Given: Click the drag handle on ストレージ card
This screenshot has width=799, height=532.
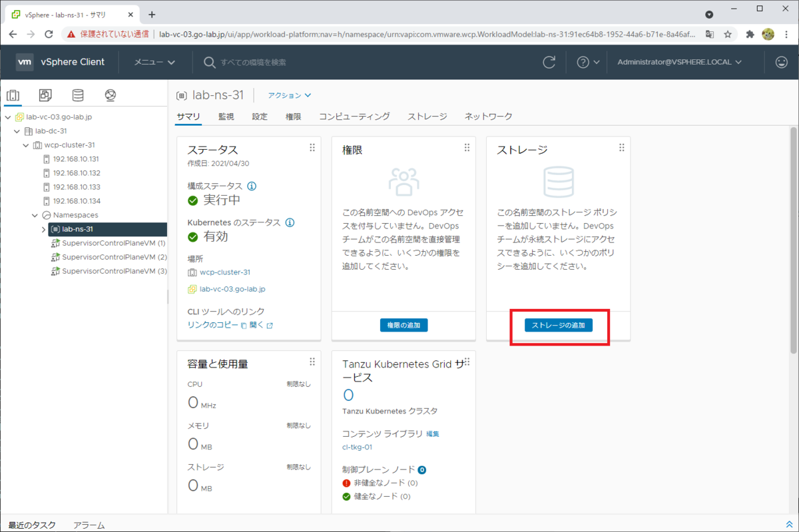Looking at the screenshot, I should coord(622,148).
